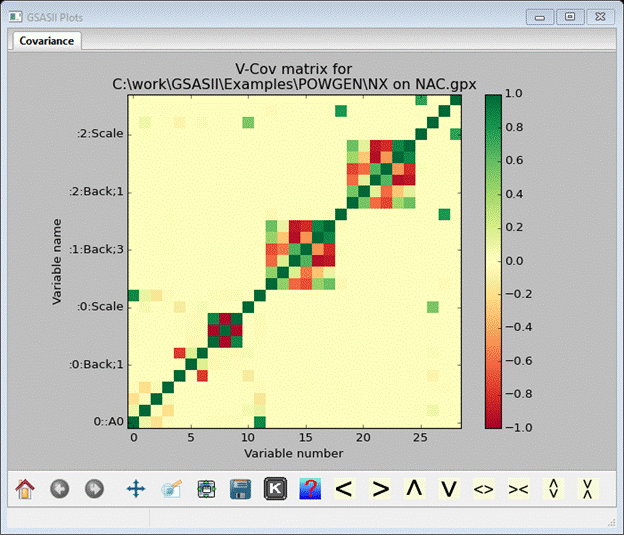Viewport: 624px width, 535px height.
Task: Expand plot horizontally with <> button
Action: 484,489
